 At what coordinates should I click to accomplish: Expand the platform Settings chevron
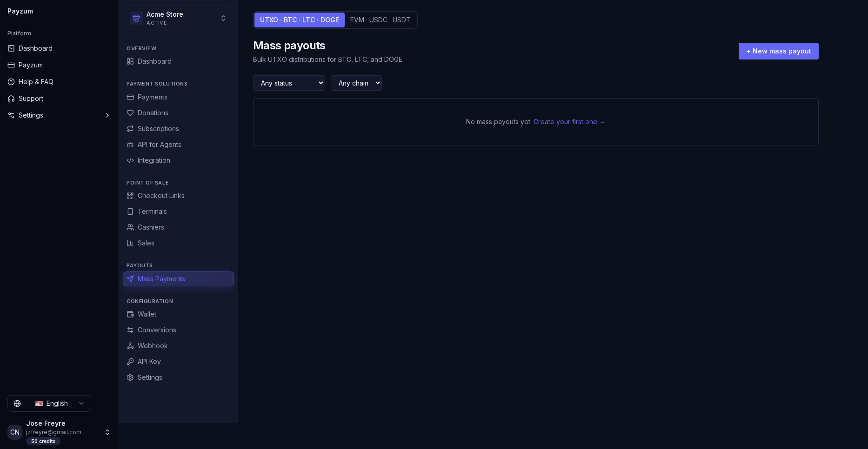point(107,115)
